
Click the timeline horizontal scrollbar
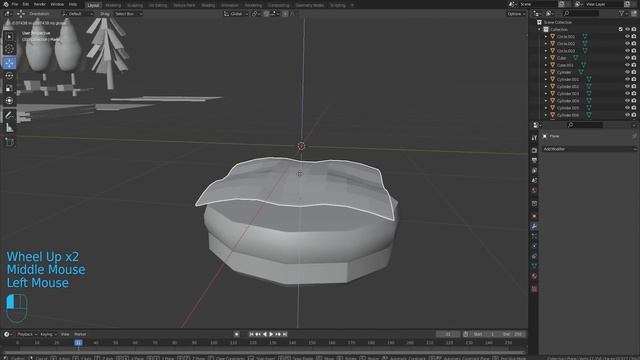[x=264, y=352]
